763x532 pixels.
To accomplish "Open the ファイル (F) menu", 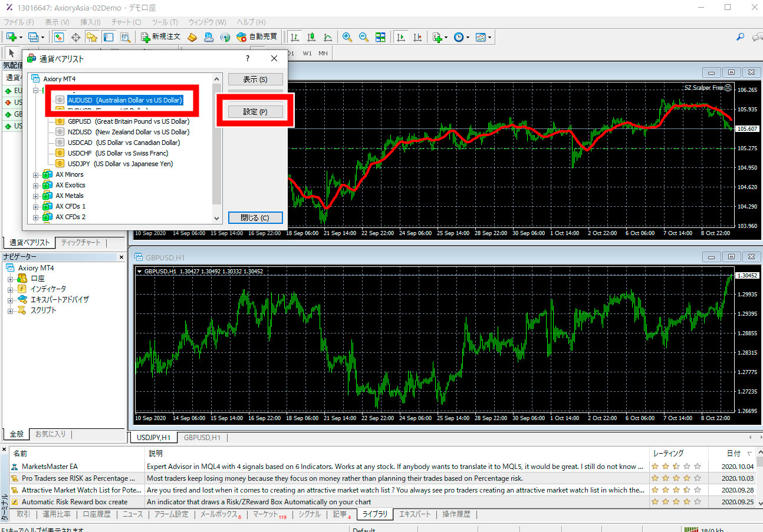I will pyautogui.click(x=19, y=22).
